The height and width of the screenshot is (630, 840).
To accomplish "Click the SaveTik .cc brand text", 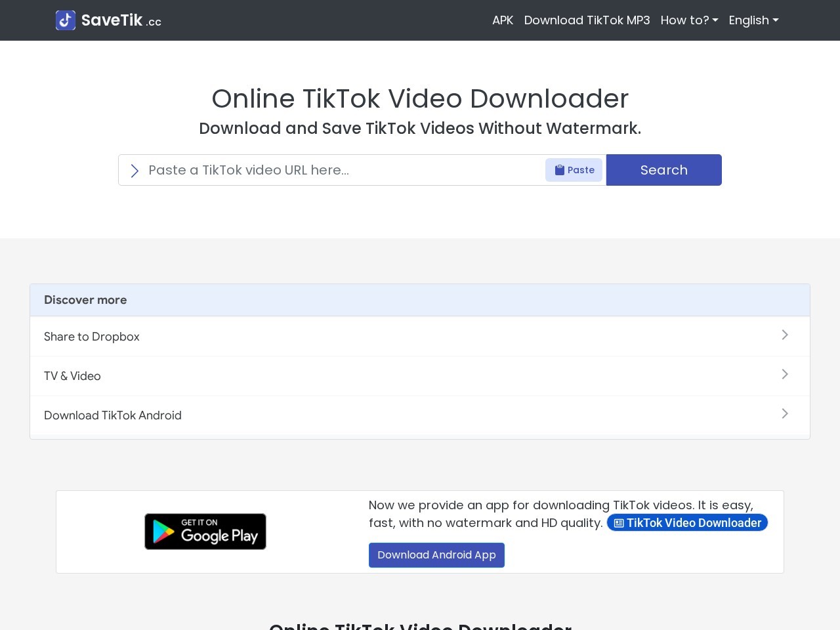I will click(121, 20).
